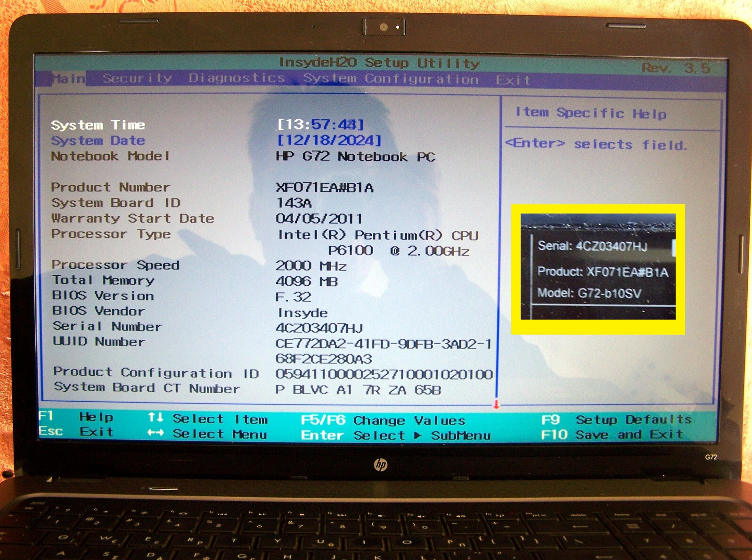Click the Enter Select SubMenu hint

[x=396, y=435]
